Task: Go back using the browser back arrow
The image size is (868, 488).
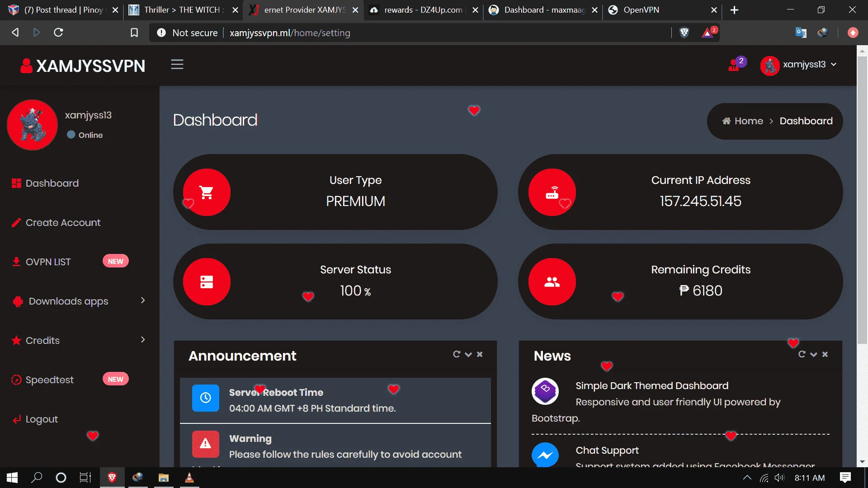Action: (x=15, y=33)
